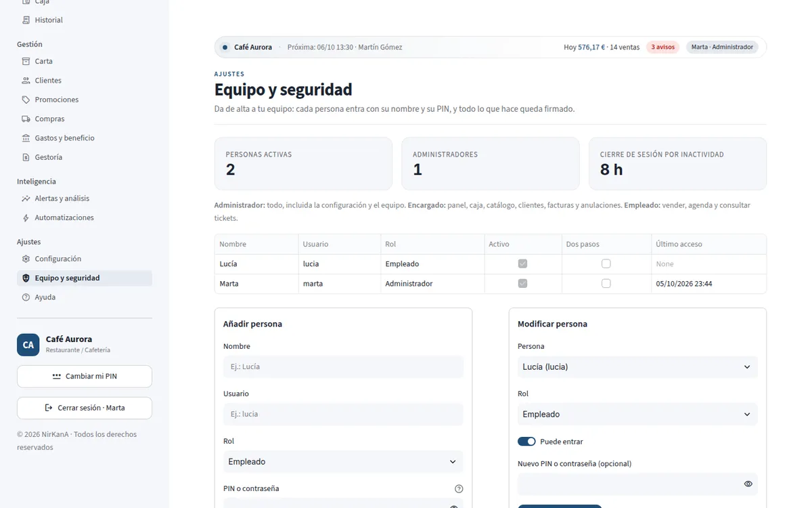Screen dimensions: 812x508
Task: Click the CA avatar for Café Aurora
Action: (28, 345)
